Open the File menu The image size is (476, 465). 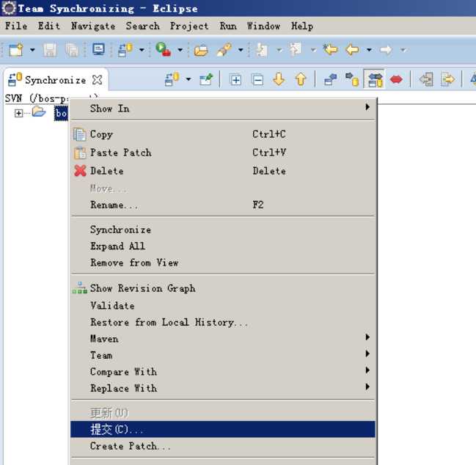16,26
